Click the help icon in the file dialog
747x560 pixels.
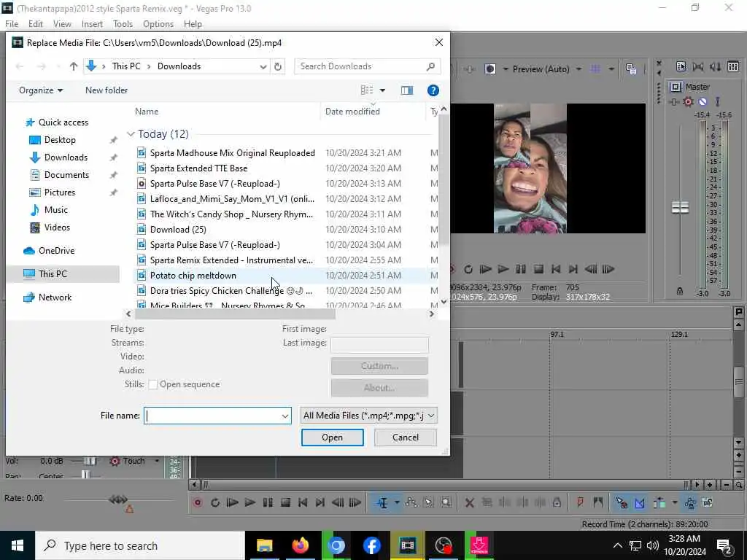click(x=433, y=90)
